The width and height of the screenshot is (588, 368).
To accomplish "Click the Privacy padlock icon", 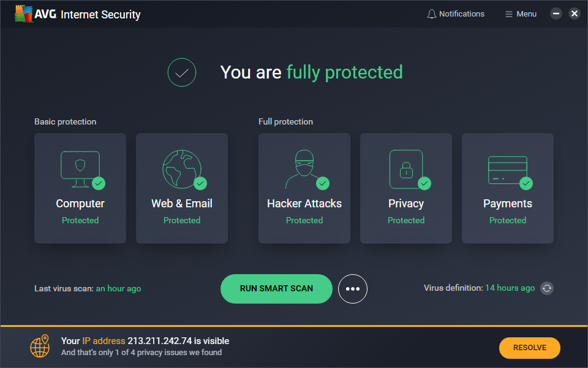I will pyautogui.click(x=405, y=169).
